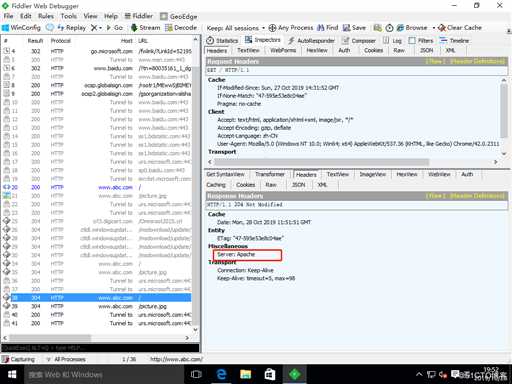Select session 39 picture.jpg row
This screenshot has height=384, width=512.
pos(97,306)
